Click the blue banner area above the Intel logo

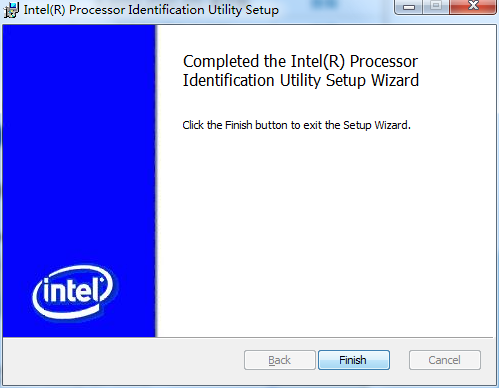click(x=79, y=133)
